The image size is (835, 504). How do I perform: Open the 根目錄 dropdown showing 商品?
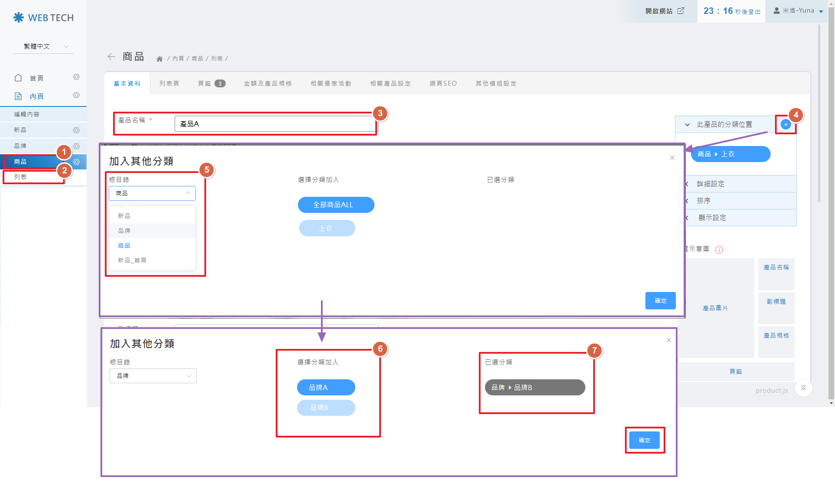tap(152, 193)
